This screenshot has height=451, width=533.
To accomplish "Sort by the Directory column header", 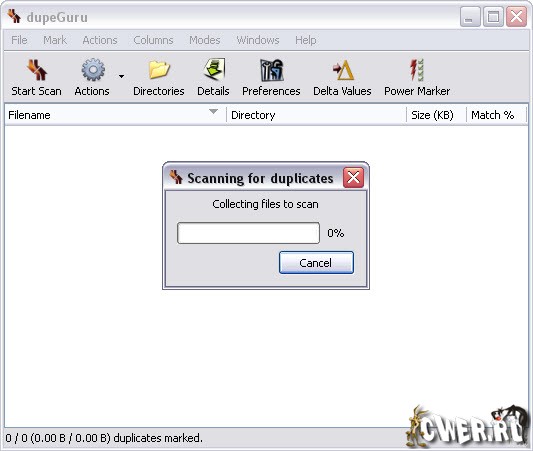I will (x=316, y=115).
